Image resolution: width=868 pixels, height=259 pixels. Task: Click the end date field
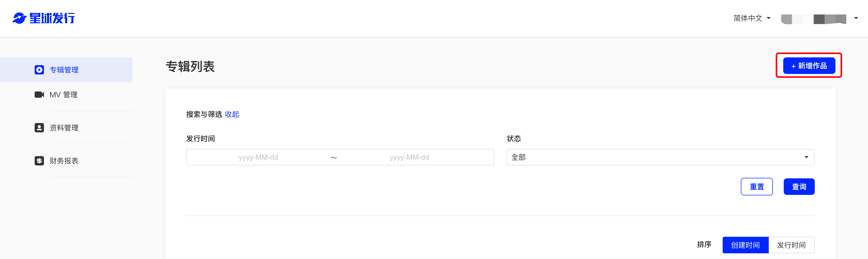[409, 157]
